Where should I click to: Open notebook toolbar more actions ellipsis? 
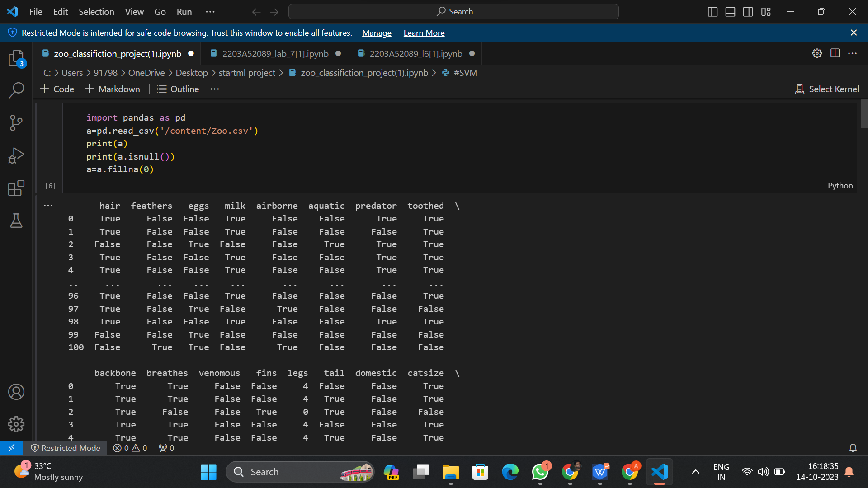tap(215, 89)
